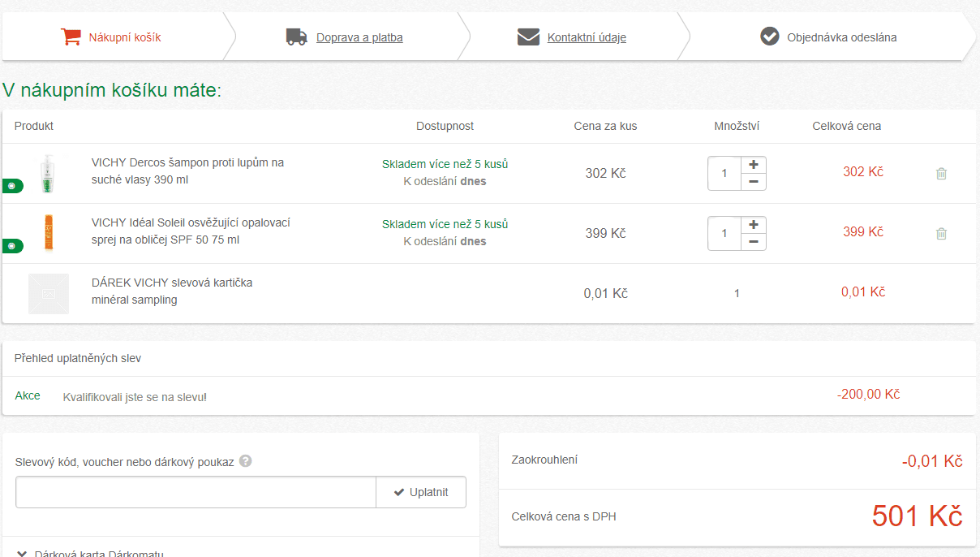The image size is (980, 557).
Task: Delete VICHY Dercos shampoo with trash icon
Action: [x=941, y=173]
